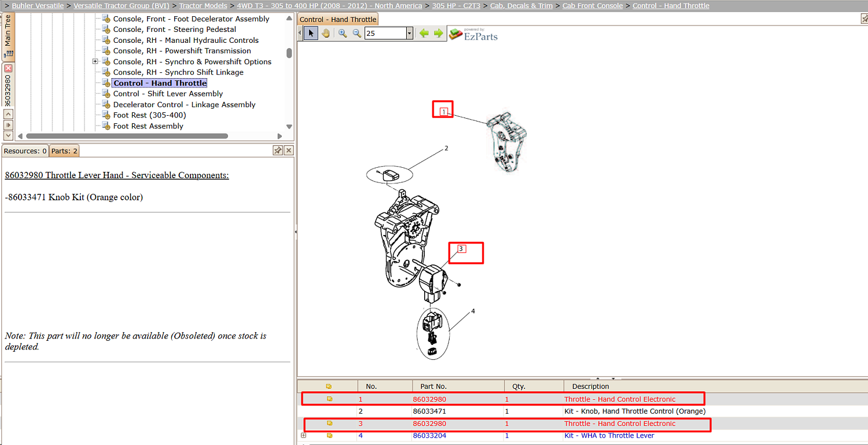Open the Main Tree side tab

8,36
